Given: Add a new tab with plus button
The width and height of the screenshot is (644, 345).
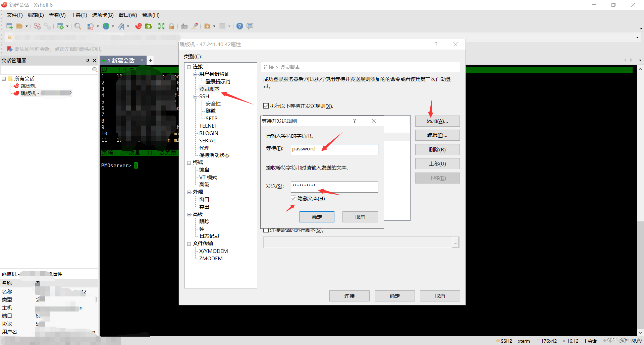Looking at the screenshot, I should [151, 60].
